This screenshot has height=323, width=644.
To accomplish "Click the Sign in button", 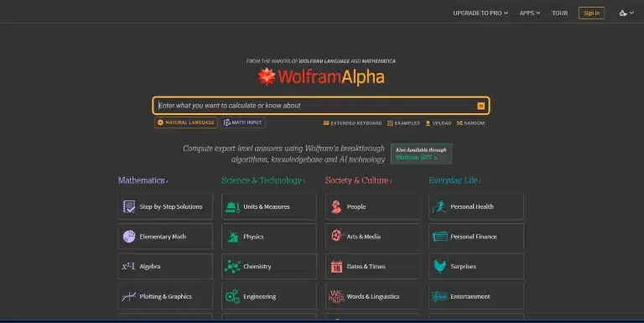I will click(x=591, y=13).
